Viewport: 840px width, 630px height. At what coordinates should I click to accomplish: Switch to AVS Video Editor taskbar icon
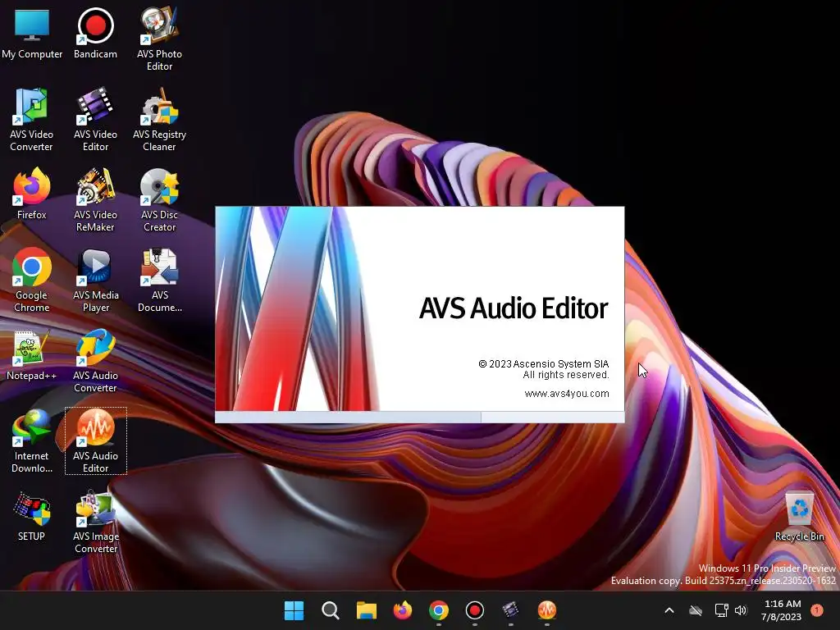(510, 610)
